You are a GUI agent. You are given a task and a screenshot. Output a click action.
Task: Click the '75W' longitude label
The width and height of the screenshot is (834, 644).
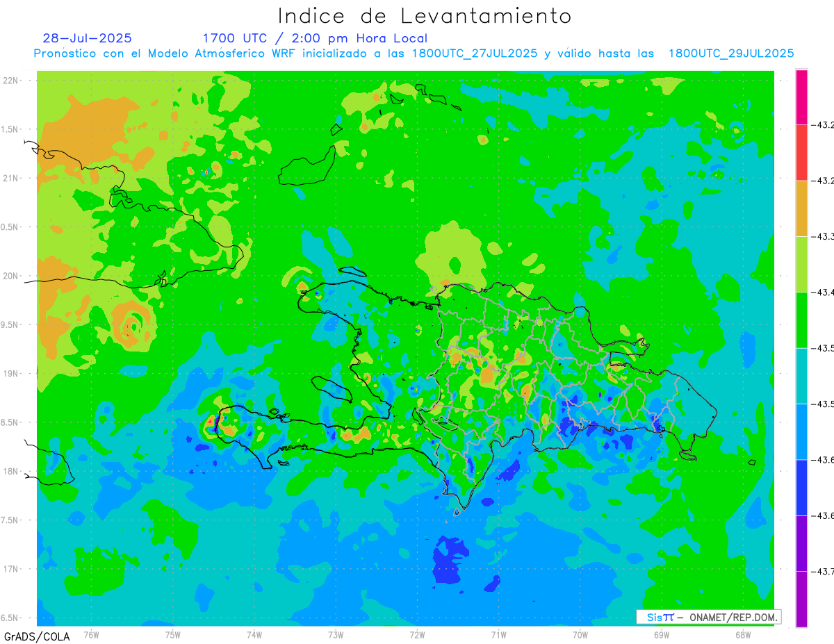pyautogui.click(x=173, y=634)
